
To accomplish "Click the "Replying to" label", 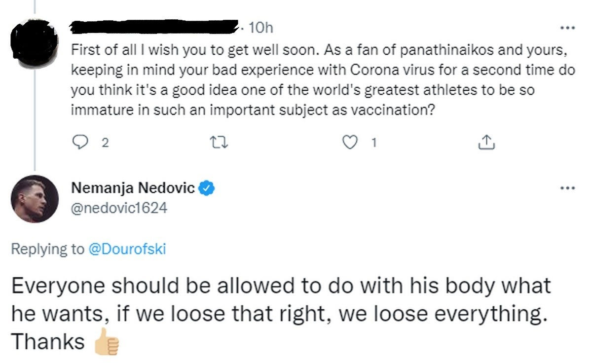I will [x=48, y=249].
